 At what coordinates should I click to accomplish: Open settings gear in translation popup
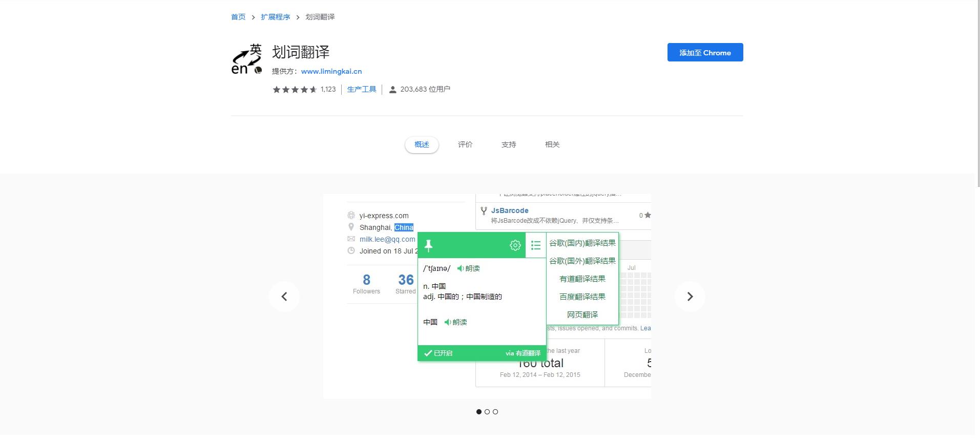pos(515,245)
